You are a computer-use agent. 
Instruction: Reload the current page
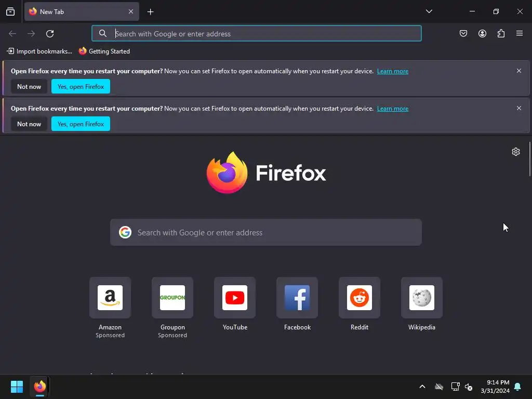coord(50,34)
